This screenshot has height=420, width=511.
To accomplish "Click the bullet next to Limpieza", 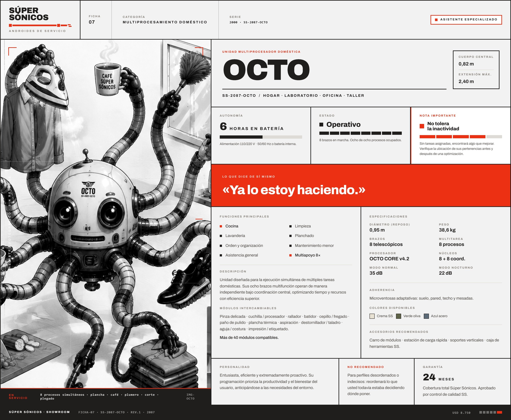I will [x=290, y=226].
